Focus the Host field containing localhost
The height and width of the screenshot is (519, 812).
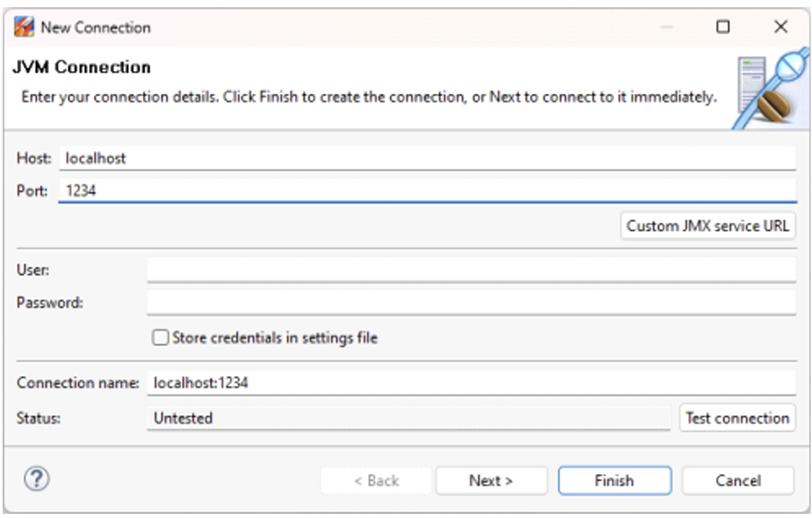click(x=427, y=158)
